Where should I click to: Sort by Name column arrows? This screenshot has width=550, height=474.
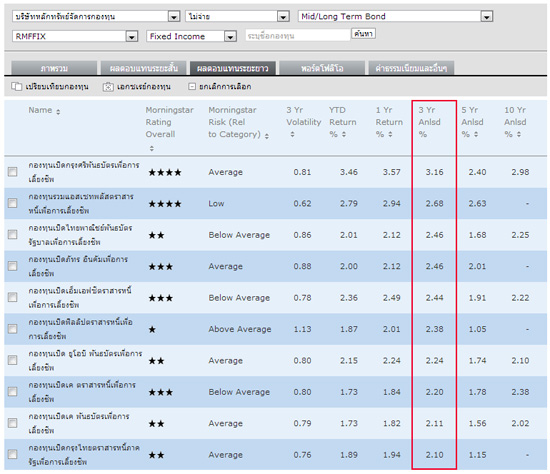pyautogui.click(x=58, y=112)
